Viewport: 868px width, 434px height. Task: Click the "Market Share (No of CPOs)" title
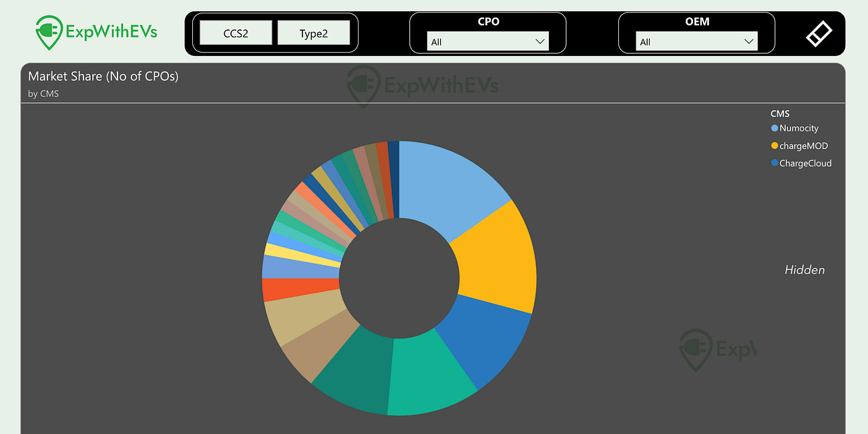(x=103, y=76)
